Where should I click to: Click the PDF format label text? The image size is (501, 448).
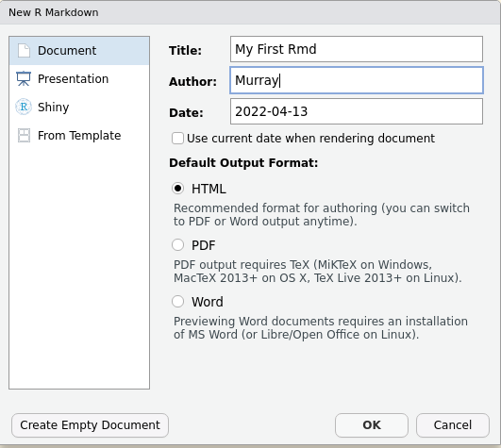coord(204,245)
